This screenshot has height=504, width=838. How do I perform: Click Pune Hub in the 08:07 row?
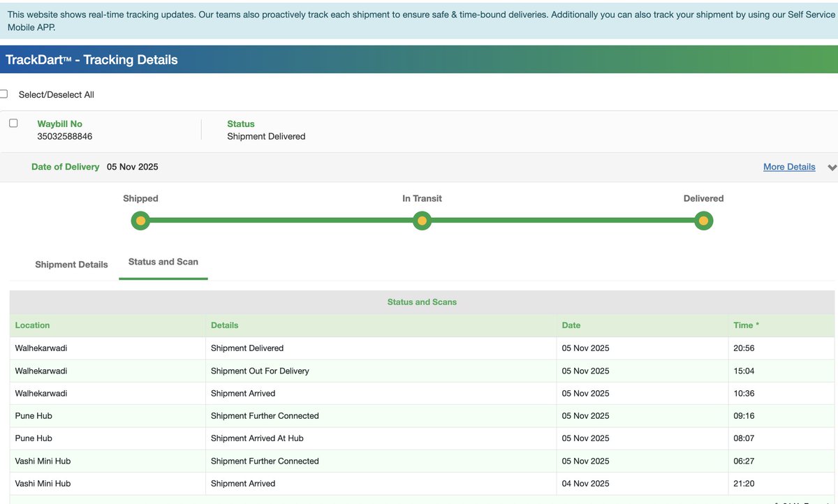point(34,438)
